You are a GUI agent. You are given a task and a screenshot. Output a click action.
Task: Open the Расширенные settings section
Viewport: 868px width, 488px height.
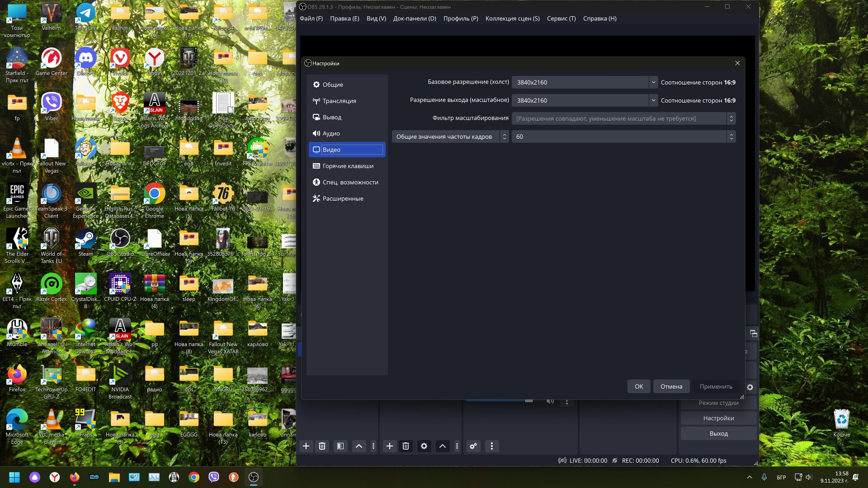tap(343, 198)
